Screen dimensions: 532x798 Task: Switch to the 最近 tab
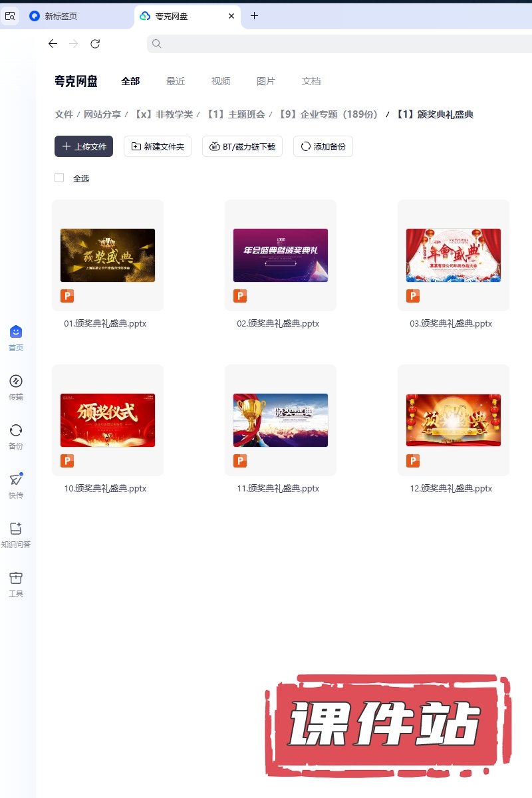coord(176,81)
